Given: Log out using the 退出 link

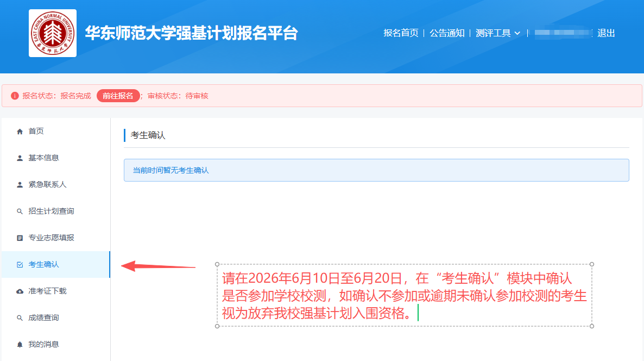Looking at the screenshot, I should [x=606, y=33].
